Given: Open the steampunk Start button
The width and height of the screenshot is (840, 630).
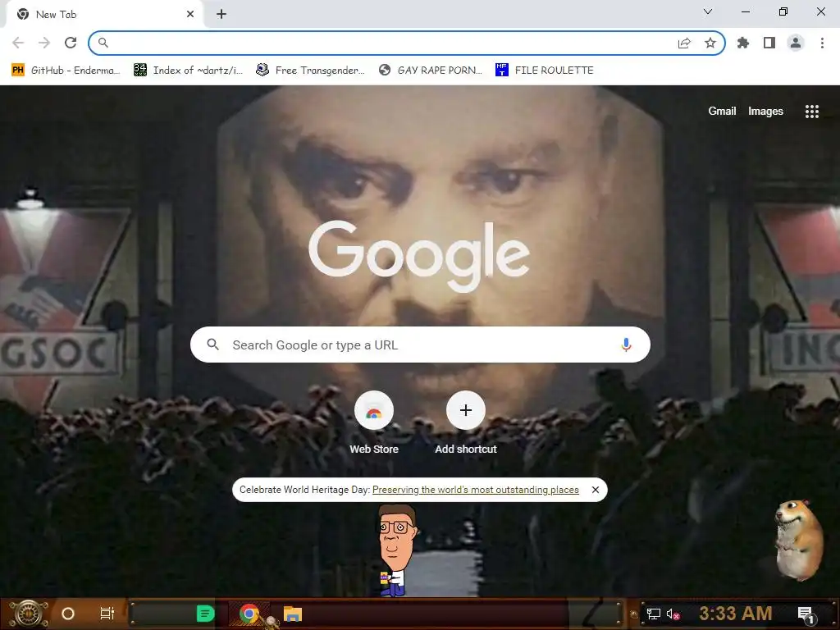Looking at the screenshot, I should tap(29, 614).
